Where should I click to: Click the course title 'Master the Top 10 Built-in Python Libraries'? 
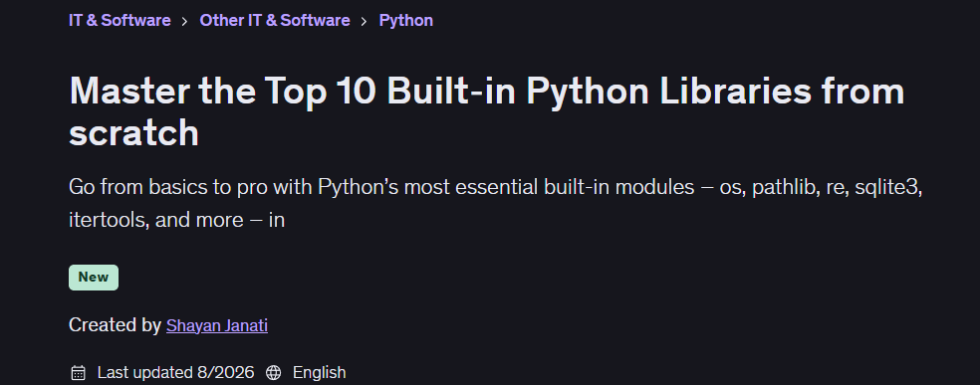click(487, 111)
